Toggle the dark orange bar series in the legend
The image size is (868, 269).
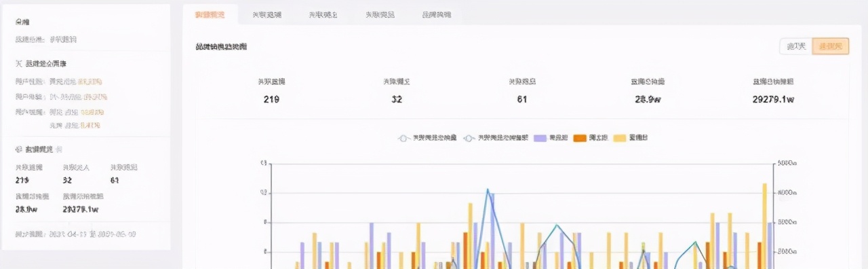590,138
